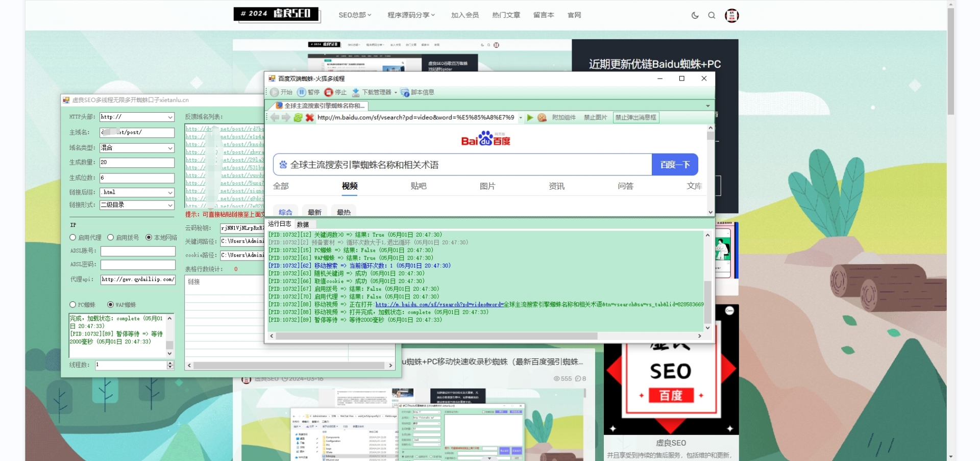Open website search magnifier icon
The width and height of the screenshot is (980, 461).
[x=712, y=15]
